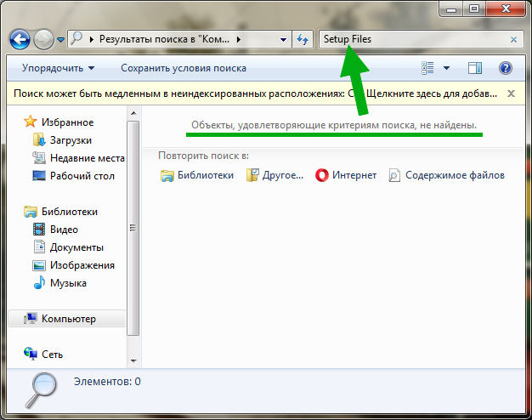532x420 pixels.
Task: Click the Элементов: 0 status text
Action: pyautogui.click(x=107, y=382)
